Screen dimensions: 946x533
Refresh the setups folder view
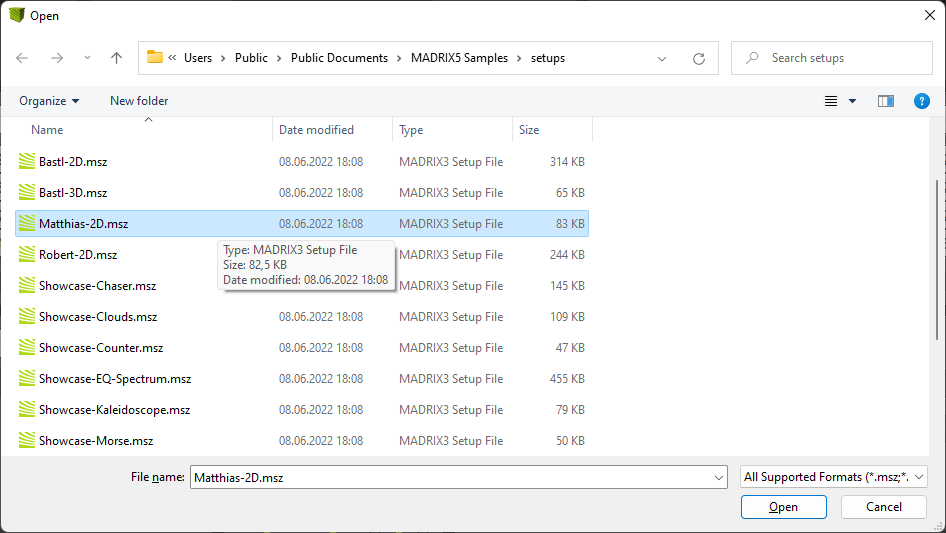pyautogui.click(x=699, y=59)
